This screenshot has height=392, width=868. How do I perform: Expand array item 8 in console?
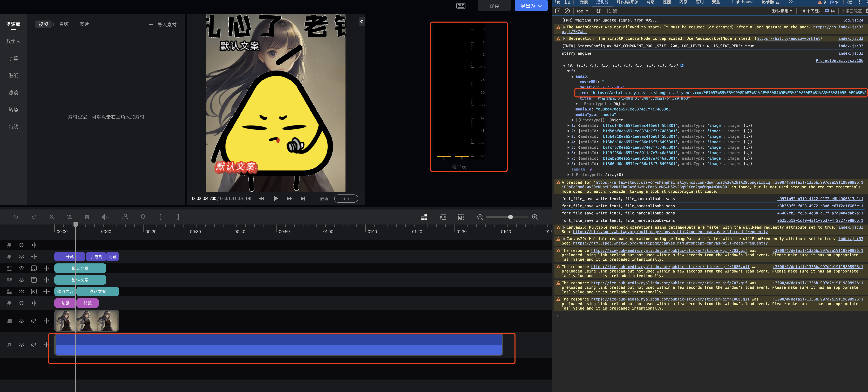(x=568, y=164)
